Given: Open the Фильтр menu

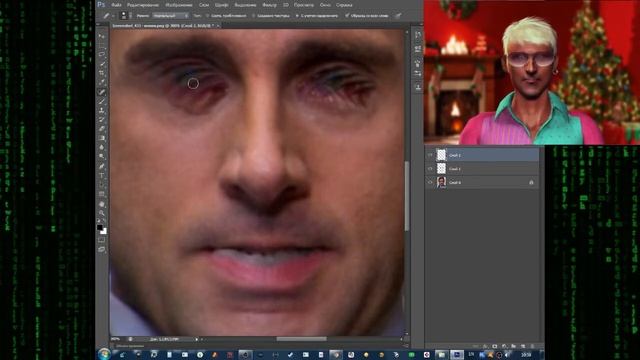Looking at the screenshot, I should coord(269,5).
